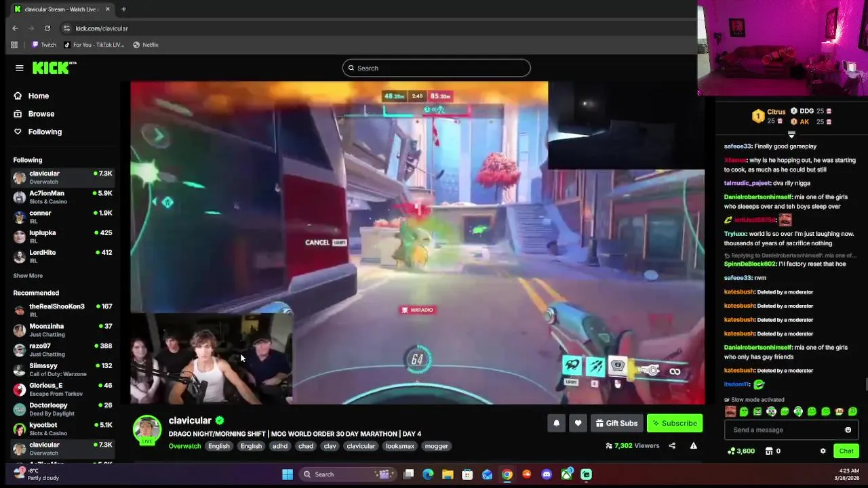The height and width of the screenshot is (488, 868).
Task: Report the stream via the warning triangle icon
Action: click(693, 446)
